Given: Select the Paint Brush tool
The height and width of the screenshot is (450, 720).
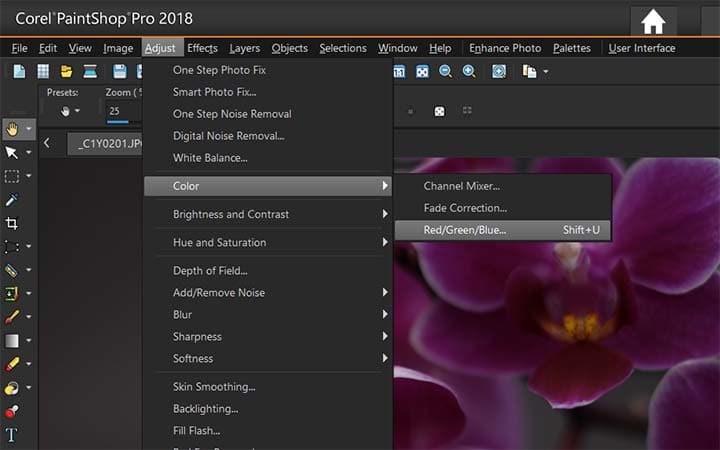Looking at the screenshot, I should 11,317.
